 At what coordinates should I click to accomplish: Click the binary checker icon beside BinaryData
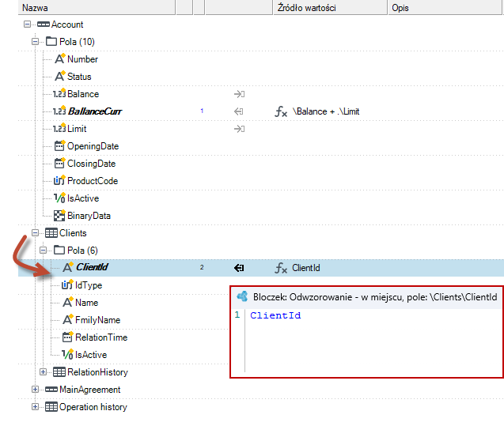(59, 216)
